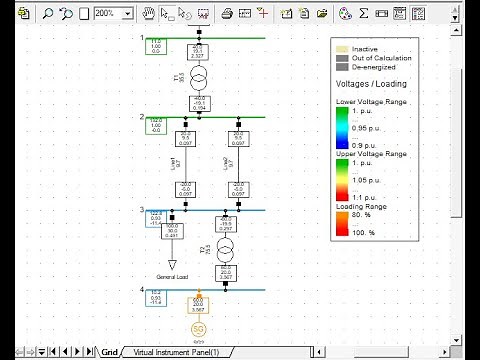Click the mark region selection icon

203,13
